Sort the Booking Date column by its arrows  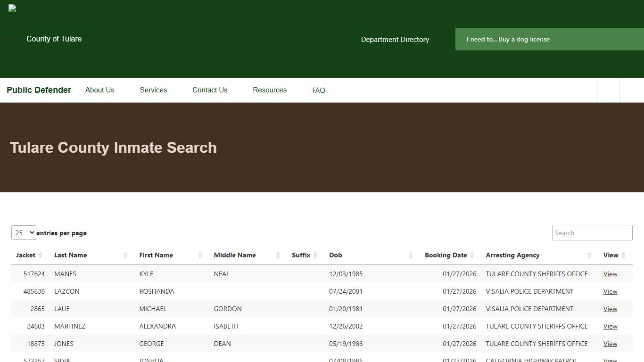[471, 255]
